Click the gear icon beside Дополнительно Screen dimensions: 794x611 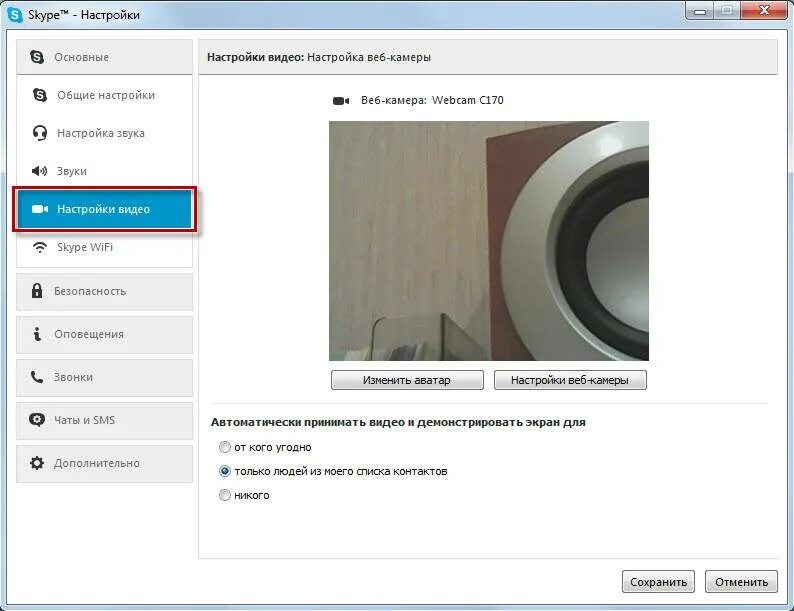coord(37,463)
